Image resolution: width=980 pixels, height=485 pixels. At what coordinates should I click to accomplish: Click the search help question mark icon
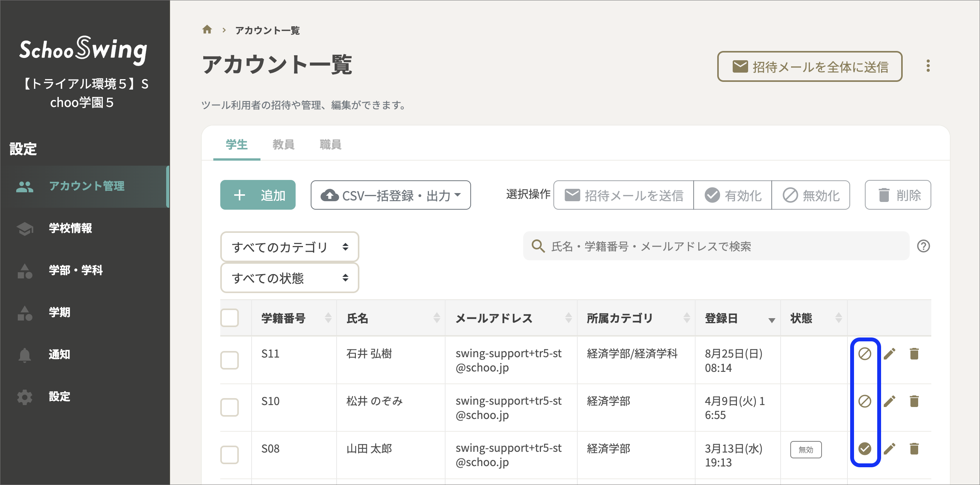click(x=923, y=246)
